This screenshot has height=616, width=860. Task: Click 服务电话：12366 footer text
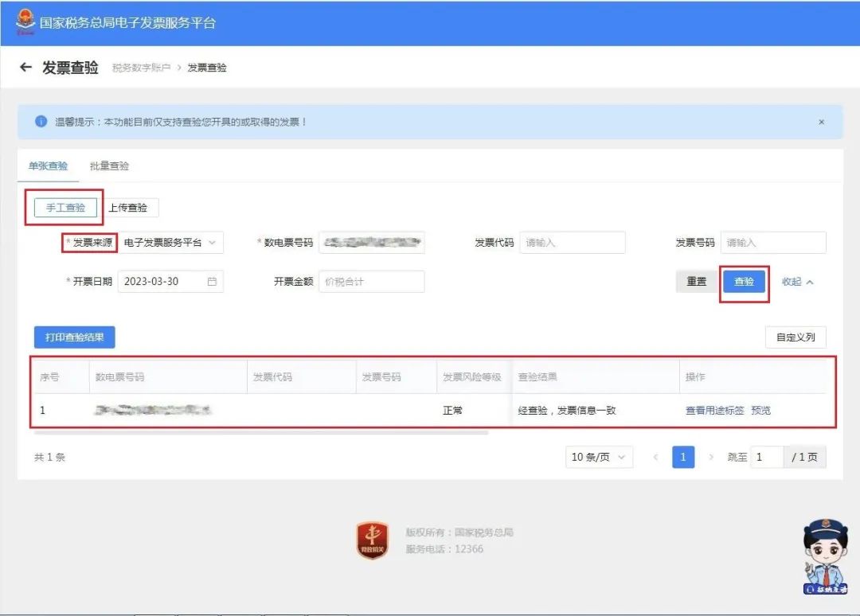click(444, 548)
